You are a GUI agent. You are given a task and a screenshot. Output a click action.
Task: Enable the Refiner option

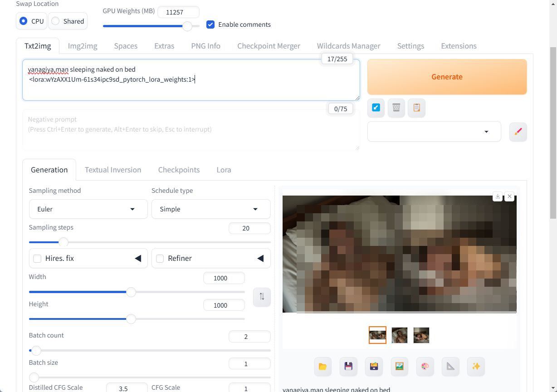pyautogui.click(x=160, y=258)
